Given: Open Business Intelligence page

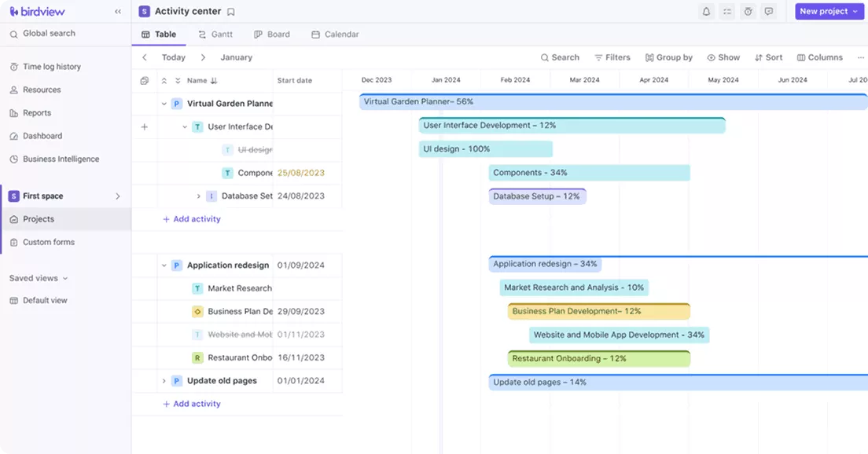Looking at the screenshot, I should [x=54, y=159].
